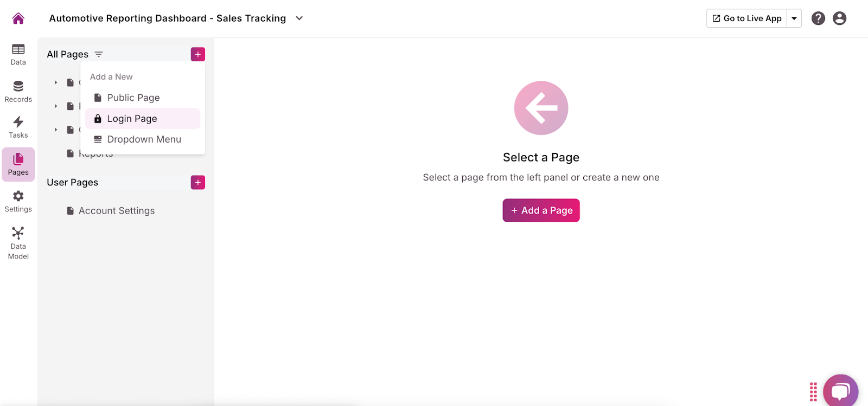Viewport: 868px width, 406px height.
Task: Click the home icon in top-left
Action: coord(18,18)
